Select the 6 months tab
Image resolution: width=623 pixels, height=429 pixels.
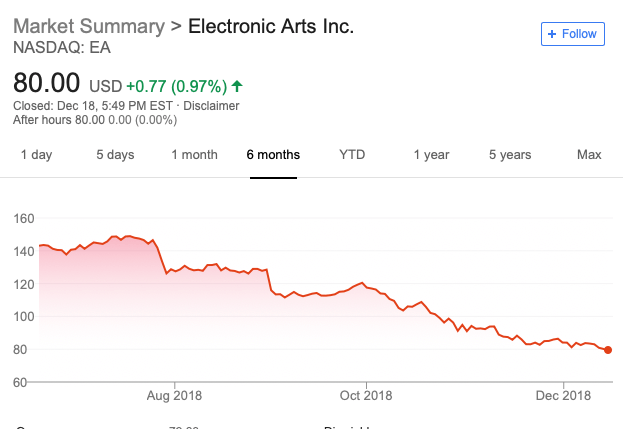(273, 155)
